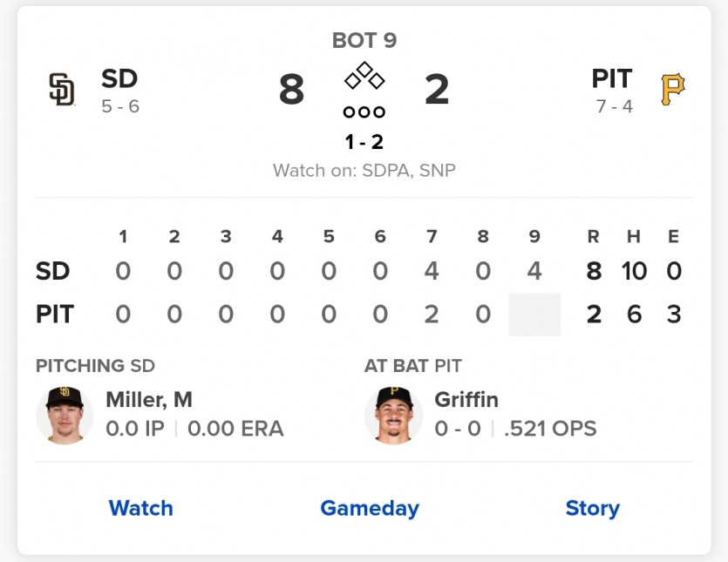Viewport: 728px width, 562px height.
Task: Click the PIT score of 2
Action: (437, 90)
